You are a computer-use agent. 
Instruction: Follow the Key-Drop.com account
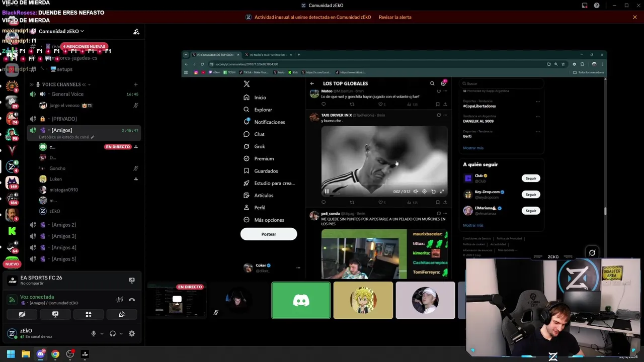531,195
